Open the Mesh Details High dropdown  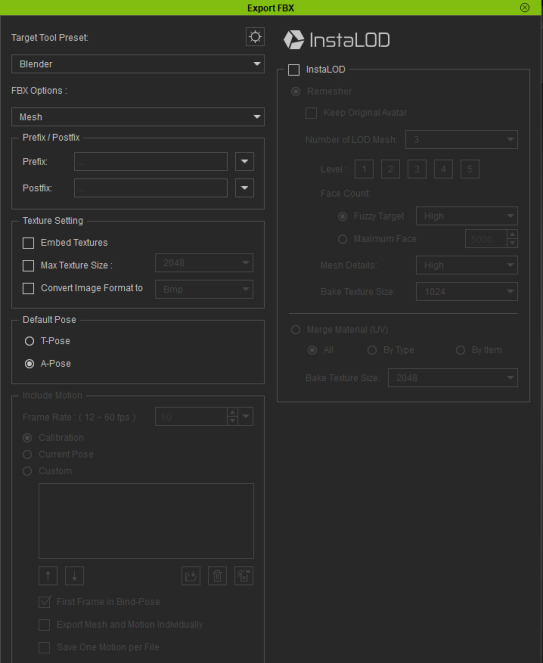[x=467, y=266]
